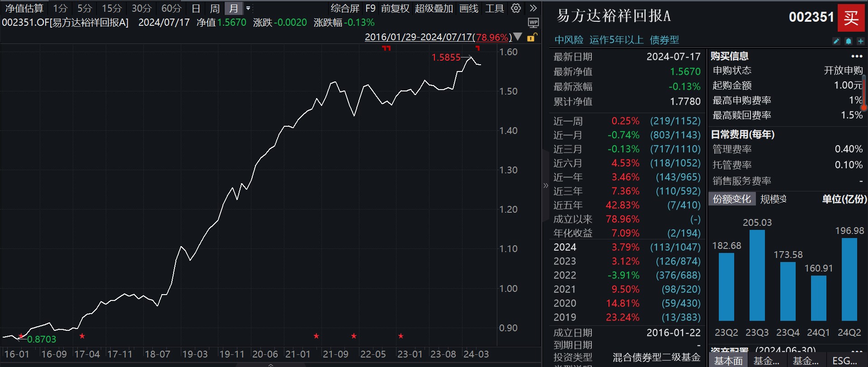Click the 债券型 fund type tag
The height and width of the screenshot is (367, 868).
pos(664,40)
